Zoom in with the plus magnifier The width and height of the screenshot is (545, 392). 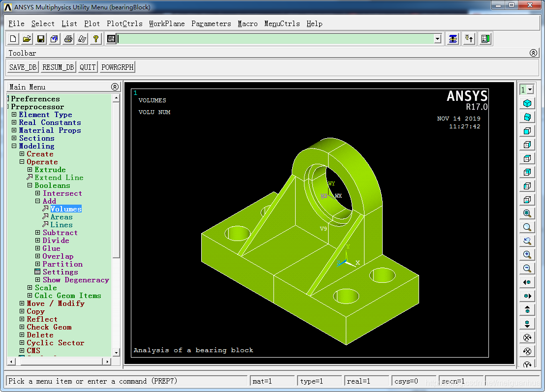click(527, 255)
